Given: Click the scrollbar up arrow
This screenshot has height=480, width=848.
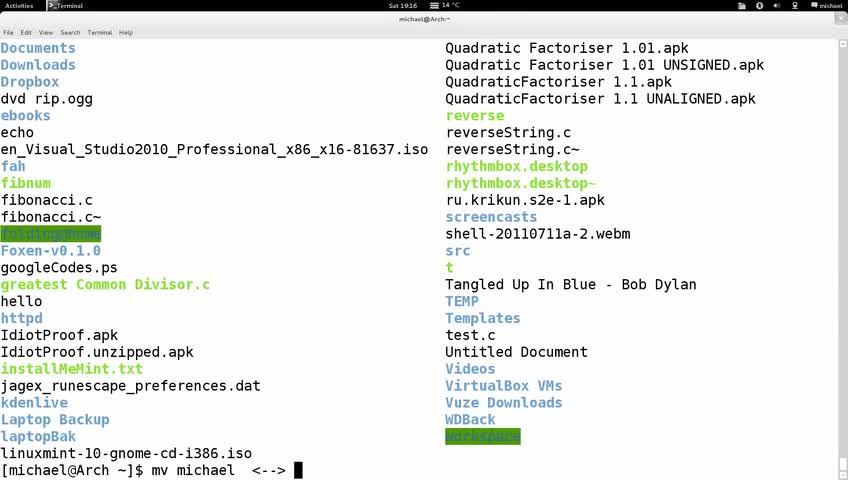Looking at the screenshot, I should 843,43.
